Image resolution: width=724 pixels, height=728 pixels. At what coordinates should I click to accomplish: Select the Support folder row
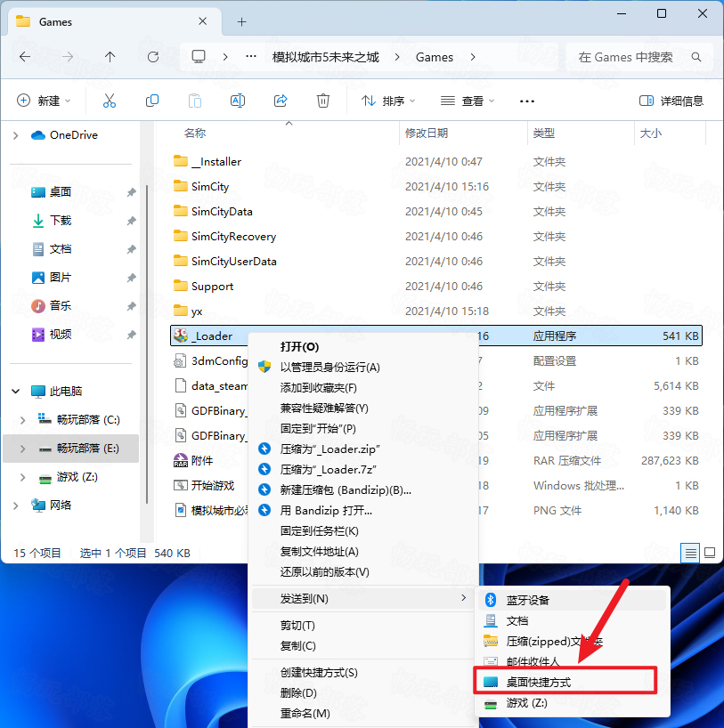[x=435, y=286]
